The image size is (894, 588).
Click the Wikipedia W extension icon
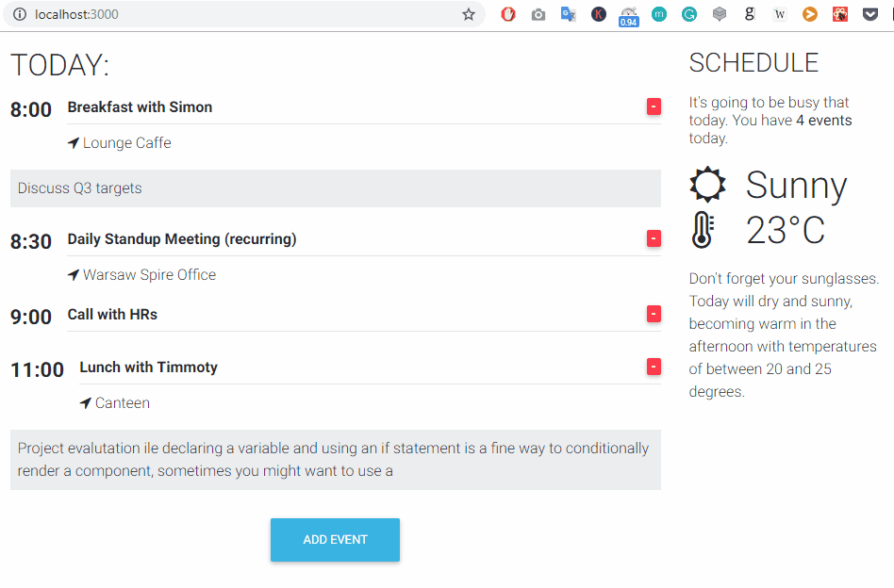(780, 14)
